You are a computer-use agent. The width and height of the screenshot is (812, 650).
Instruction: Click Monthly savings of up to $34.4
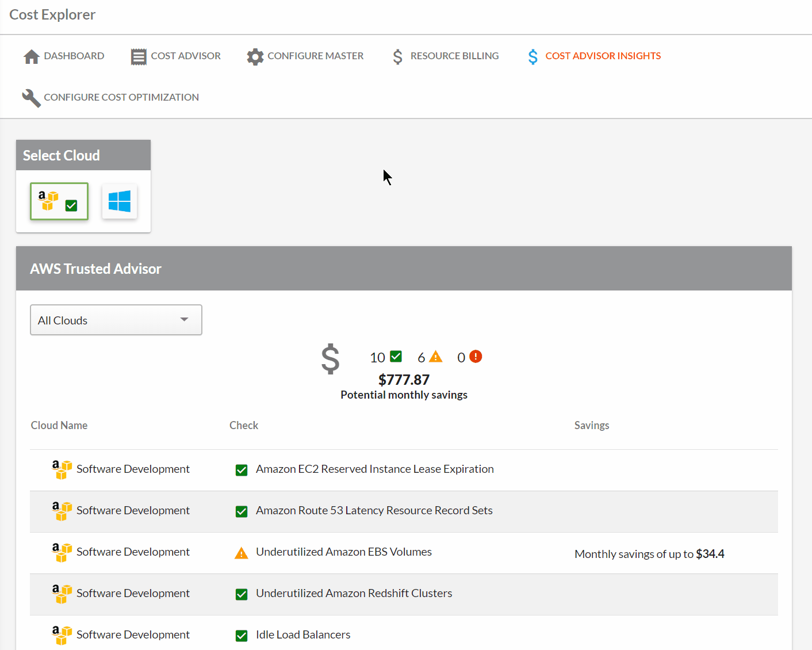coord(649,554)
